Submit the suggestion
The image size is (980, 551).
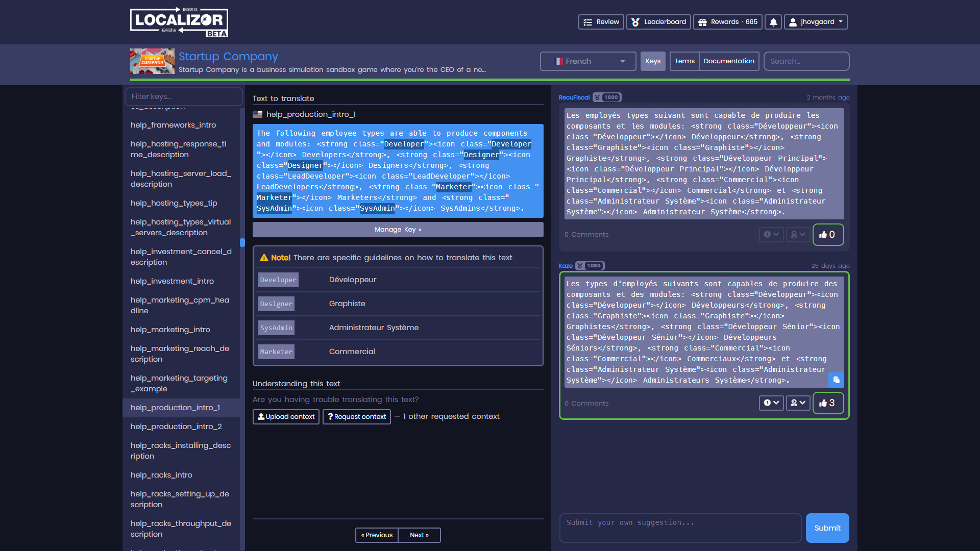827,528
